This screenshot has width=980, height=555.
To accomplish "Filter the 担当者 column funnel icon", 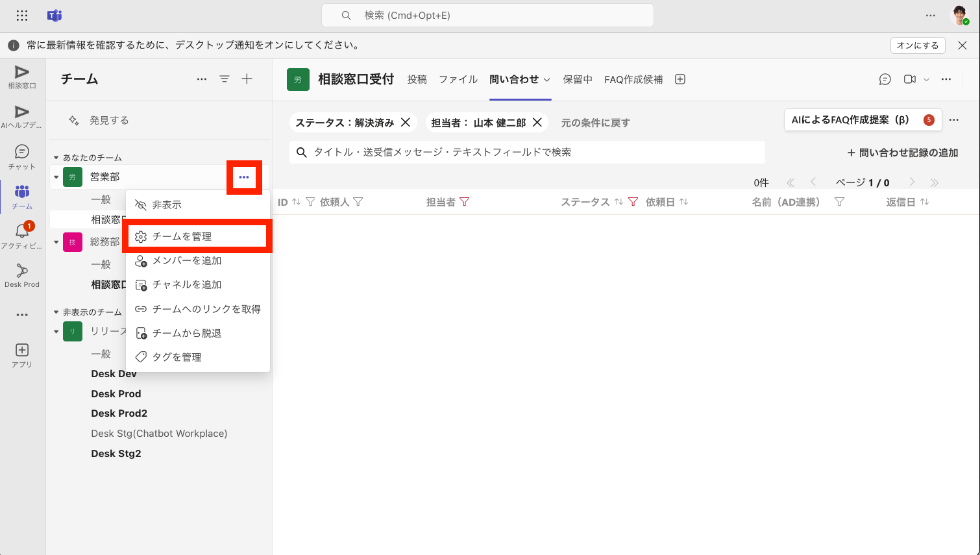I will 465,202.
